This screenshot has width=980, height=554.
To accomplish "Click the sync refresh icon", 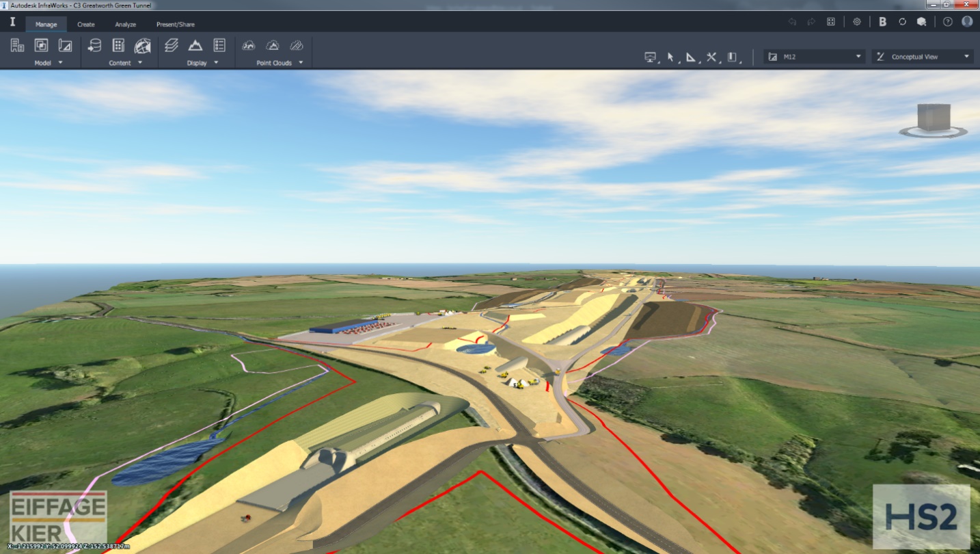I will tap(902, 22).
